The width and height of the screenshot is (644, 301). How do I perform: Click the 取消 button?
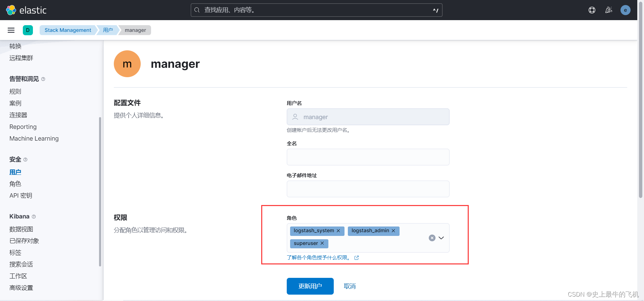tap(350, 286)
